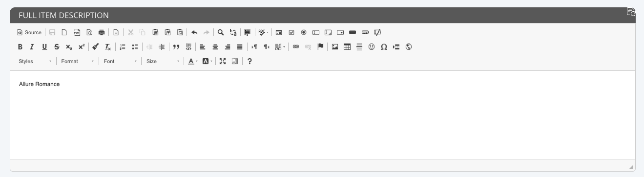Click the Unlink icon

[308, 47]
